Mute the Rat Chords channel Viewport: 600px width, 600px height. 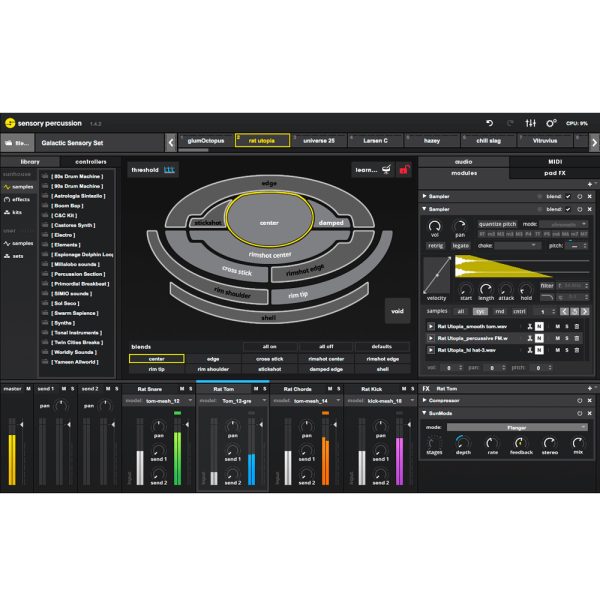(330, 389)
